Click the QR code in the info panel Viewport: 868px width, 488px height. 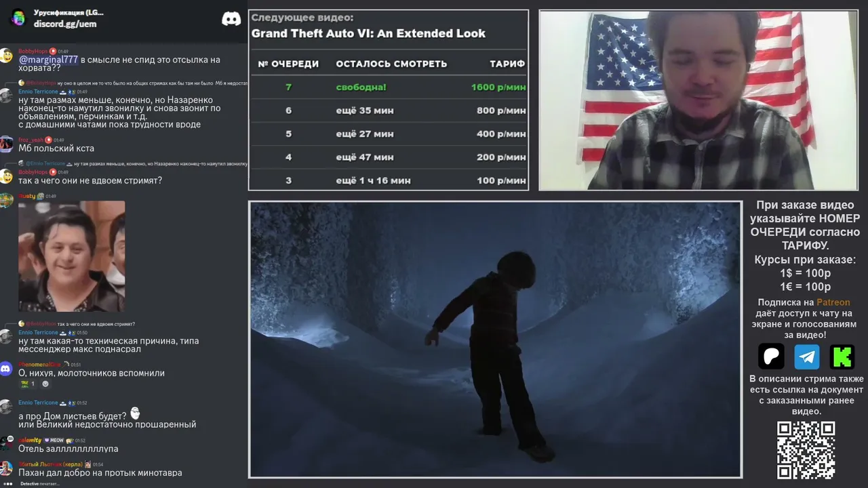tap(806, 450)
